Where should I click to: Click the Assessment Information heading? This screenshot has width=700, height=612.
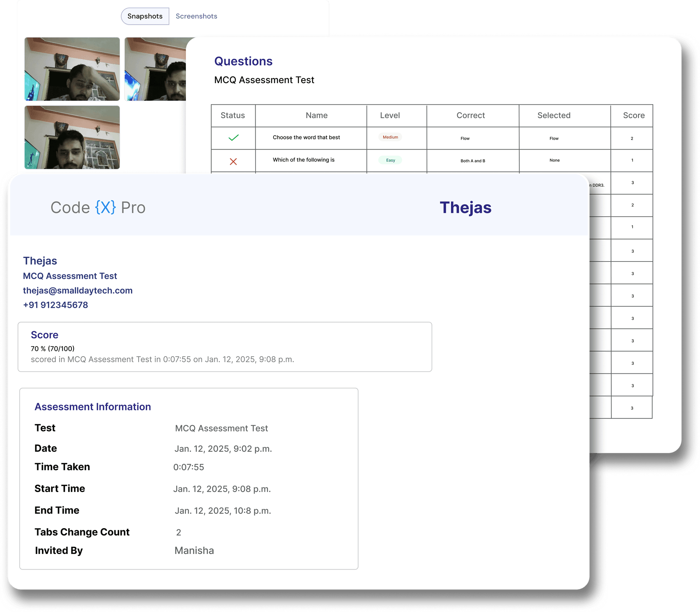[x=93, y=407]
